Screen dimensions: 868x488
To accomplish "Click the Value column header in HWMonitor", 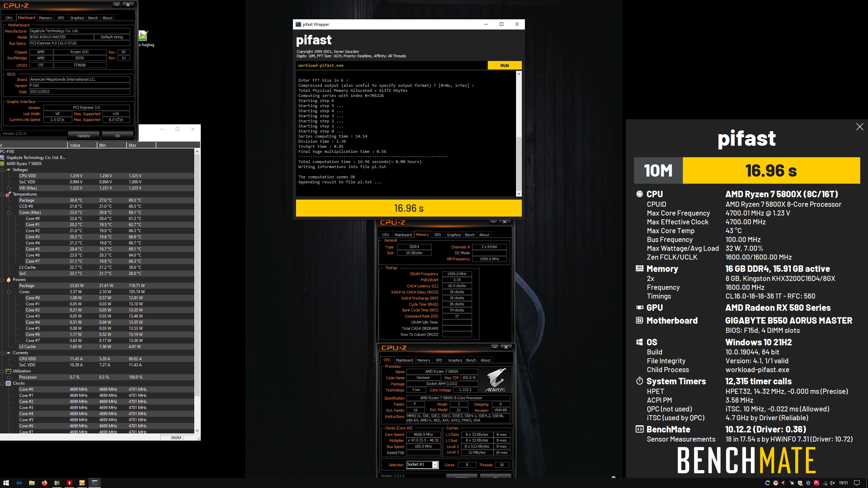I will (82, 145).
